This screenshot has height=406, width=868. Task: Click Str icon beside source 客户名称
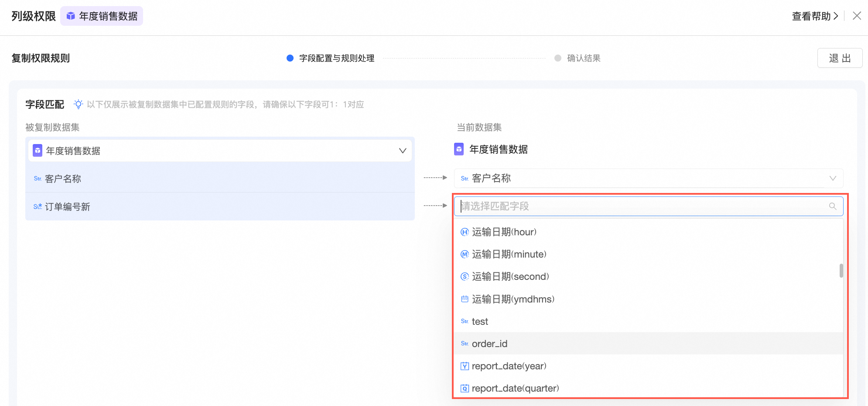(38, 179)
